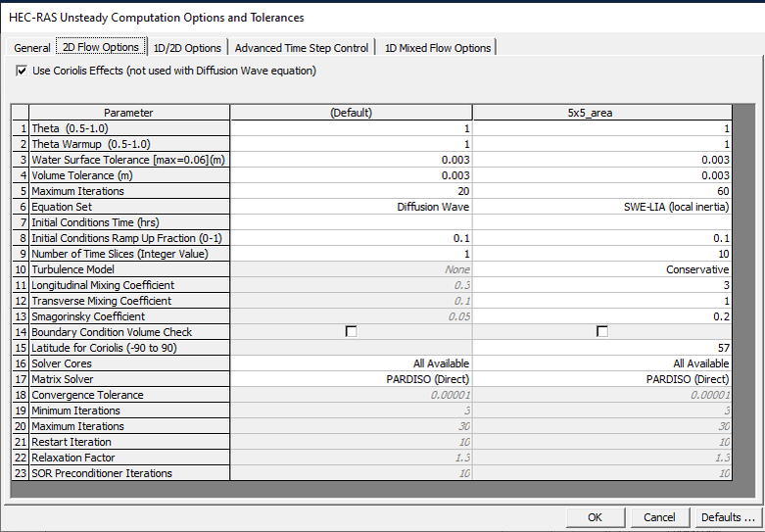Click the (Default) column header

[x=351, y=113]
